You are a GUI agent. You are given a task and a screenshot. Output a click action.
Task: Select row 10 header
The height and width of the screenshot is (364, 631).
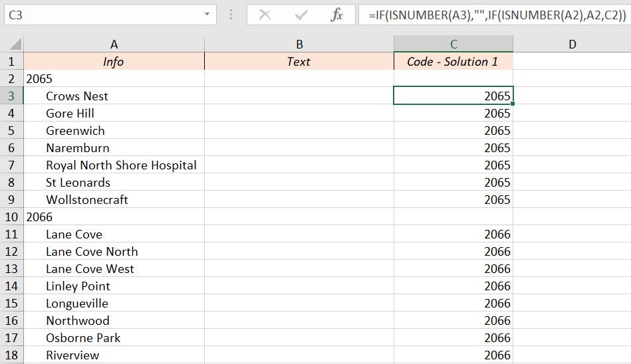[11, 217]
